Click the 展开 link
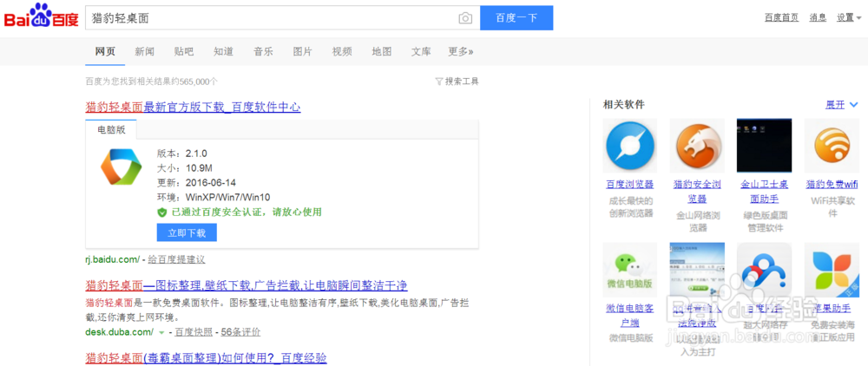 [x=835, y=105]
